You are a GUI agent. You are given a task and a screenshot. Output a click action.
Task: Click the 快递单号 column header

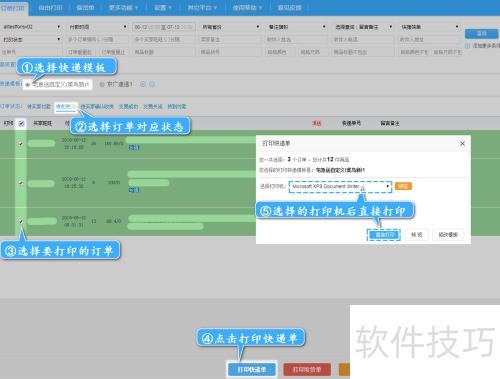click(x=351, y=123)
